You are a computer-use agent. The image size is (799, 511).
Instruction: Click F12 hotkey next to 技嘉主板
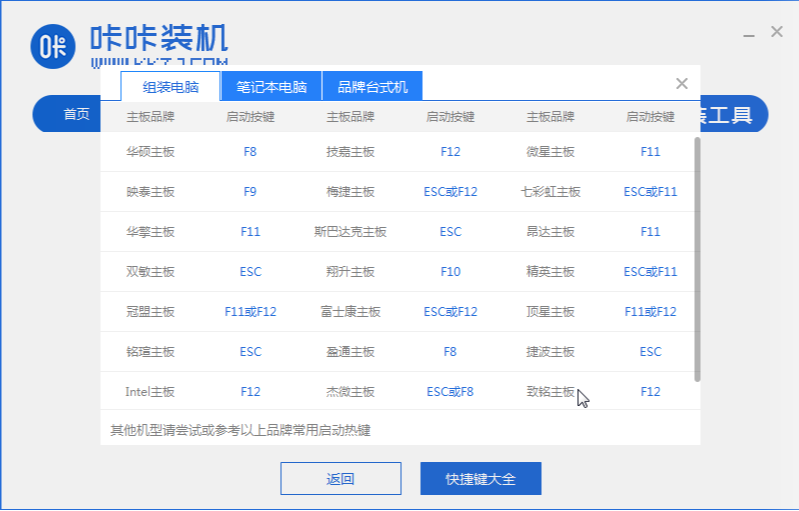[450, 152]
